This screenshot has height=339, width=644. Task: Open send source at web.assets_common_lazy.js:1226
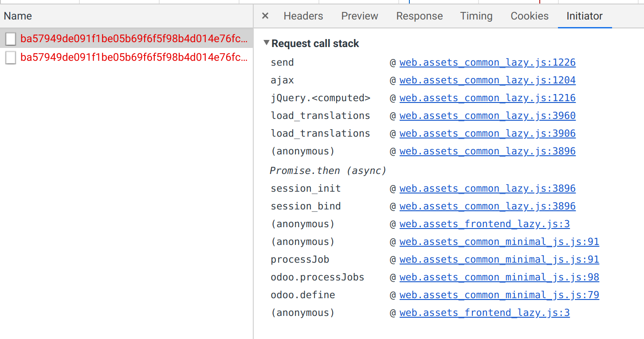[x=487, y=62]
